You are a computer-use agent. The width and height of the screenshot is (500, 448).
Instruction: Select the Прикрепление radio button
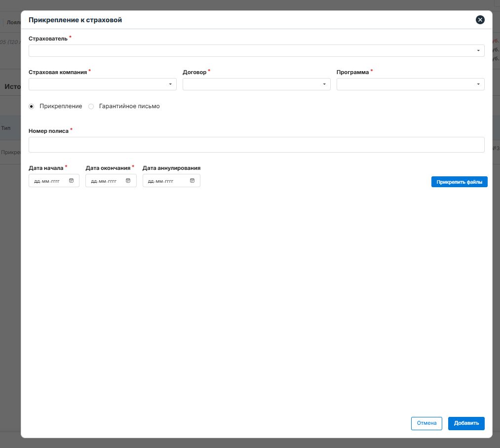32,106
